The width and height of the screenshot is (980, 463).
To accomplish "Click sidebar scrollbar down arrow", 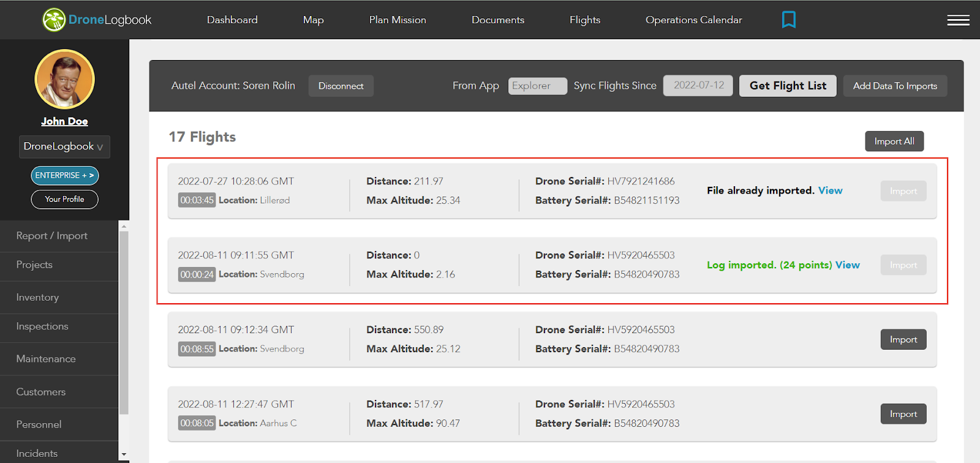I will tap(124, 455).
